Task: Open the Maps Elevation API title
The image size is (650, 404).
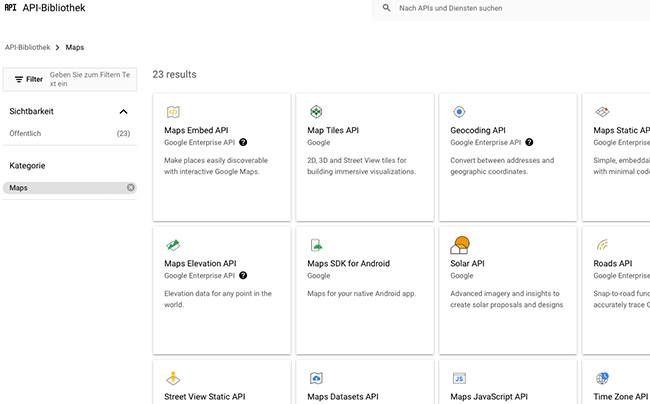Action: coord(200,263)
